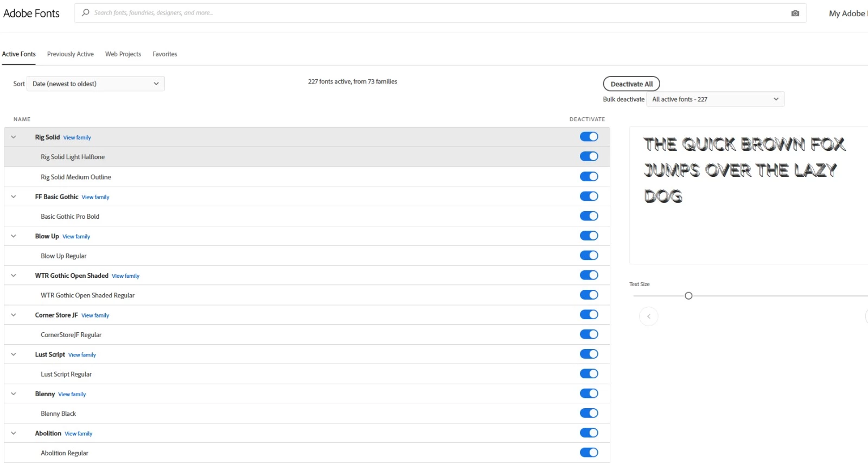The image size is (868, 463).
Task: View family link for Abolition
Action: (x=79, y=434)
